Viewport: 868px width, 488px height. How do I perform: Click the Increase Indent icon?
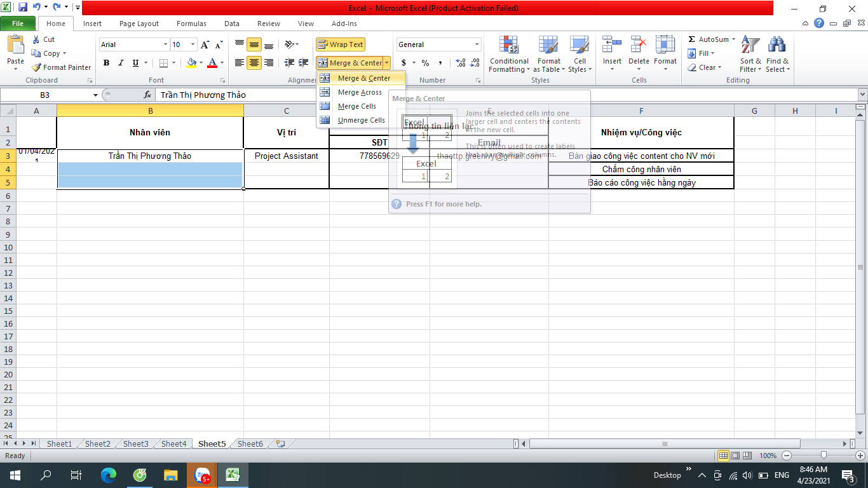click(x=304, y=63)
